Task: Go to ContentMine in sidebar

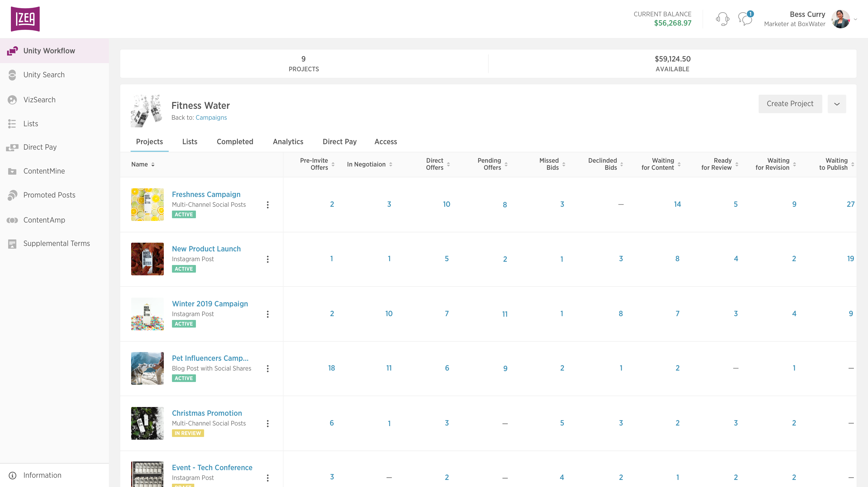Action: point(44,171)
